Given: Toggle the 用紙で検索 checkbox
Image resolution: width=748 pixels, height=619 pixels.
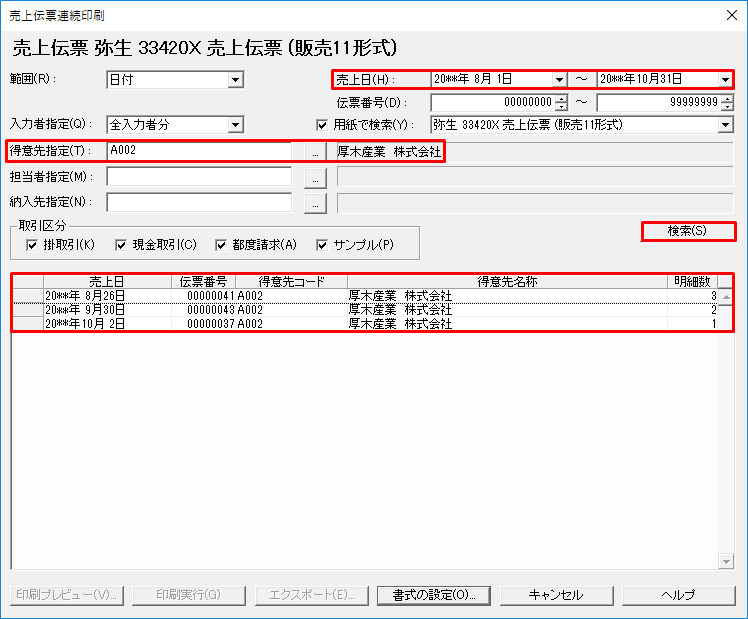Looking at the screenshot, I should pyautogui.click(x=322, y=125).
